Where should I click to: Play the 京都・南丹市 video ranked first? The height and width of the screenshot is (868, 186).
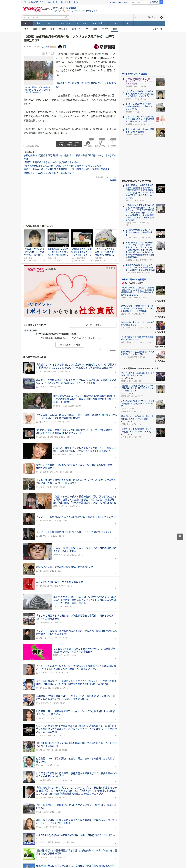click(x=160, y=188)
